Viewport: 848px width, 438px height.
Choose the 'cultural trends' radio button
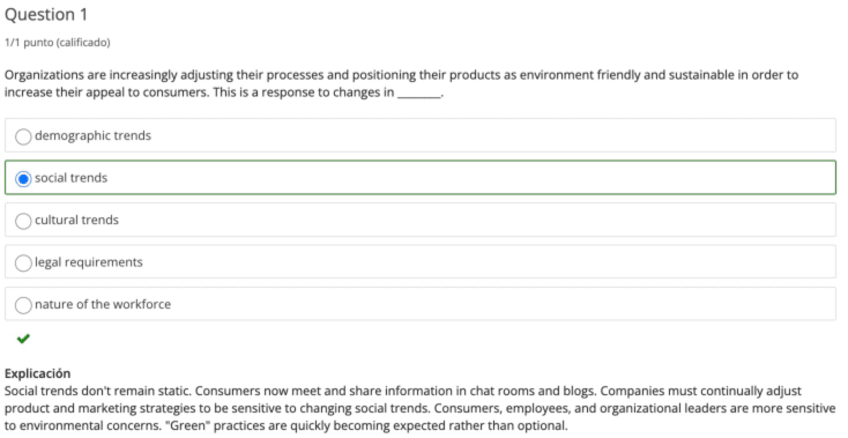coord(24,220)
